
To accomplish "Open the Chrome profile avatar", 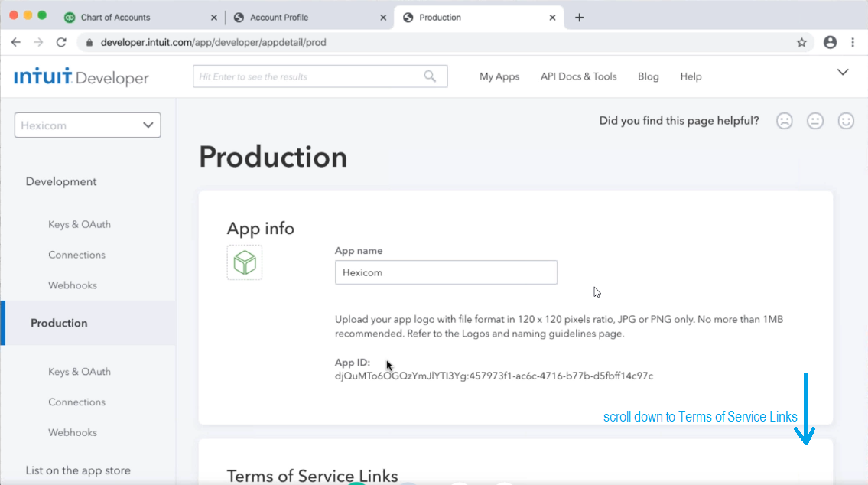I will click(x=830, y=42).
